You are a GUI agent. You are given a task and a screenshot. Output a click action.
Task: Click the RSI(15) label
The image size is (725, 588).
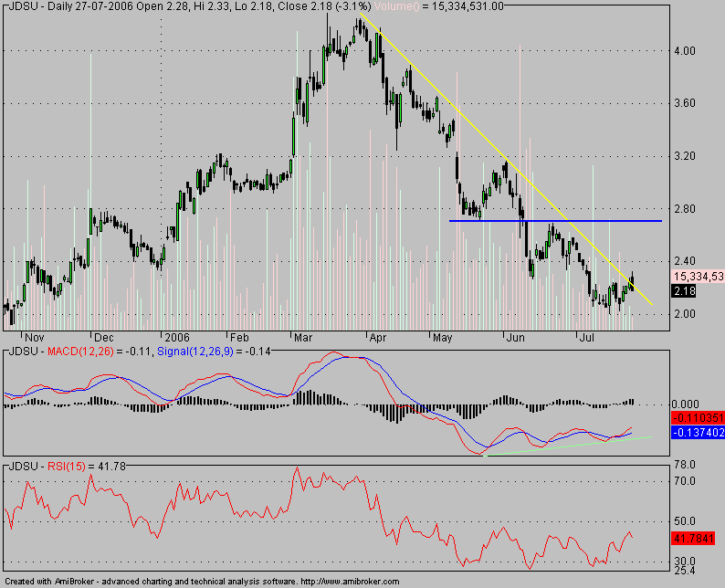coord(67,467)
